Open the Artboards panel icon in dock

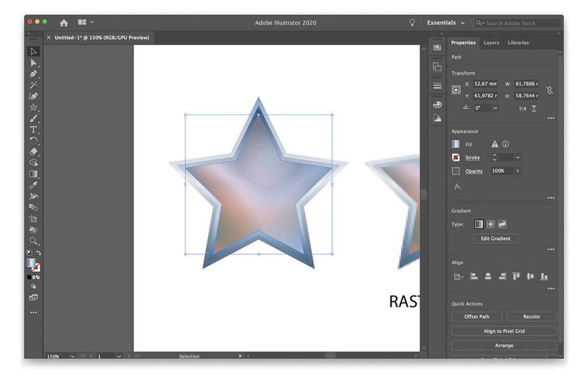(x=437, y=67)
